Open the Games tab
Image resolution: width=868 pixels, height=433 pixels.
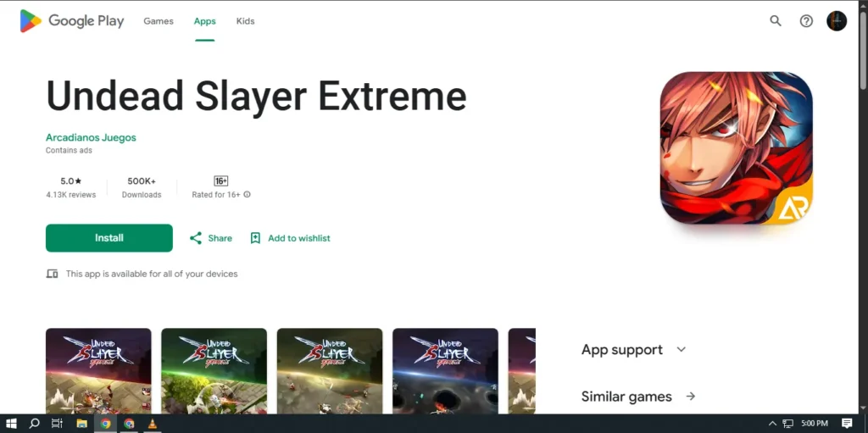pos(159,21)
